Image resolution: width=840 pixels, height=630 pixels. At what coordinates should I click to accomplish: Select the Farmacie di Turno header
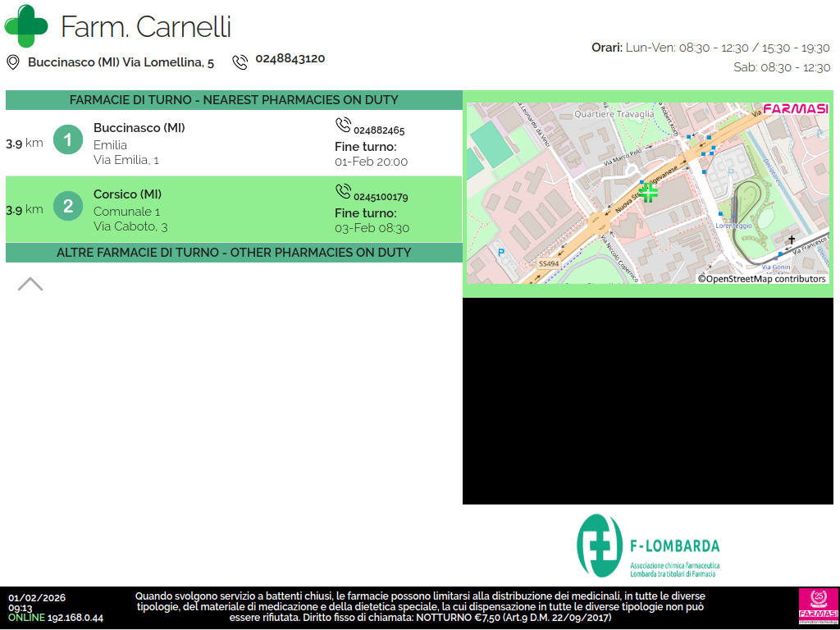[x=234, y=100]
